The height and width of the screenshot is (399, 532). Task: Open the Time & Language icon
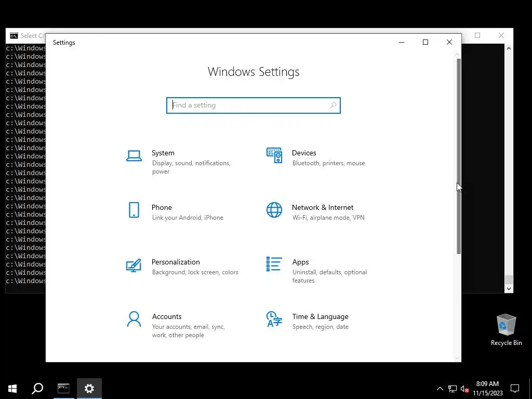274,319
